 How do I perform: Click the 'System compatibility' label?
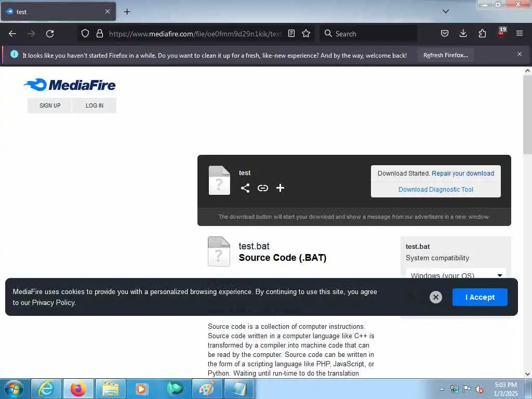click(437, 258)
